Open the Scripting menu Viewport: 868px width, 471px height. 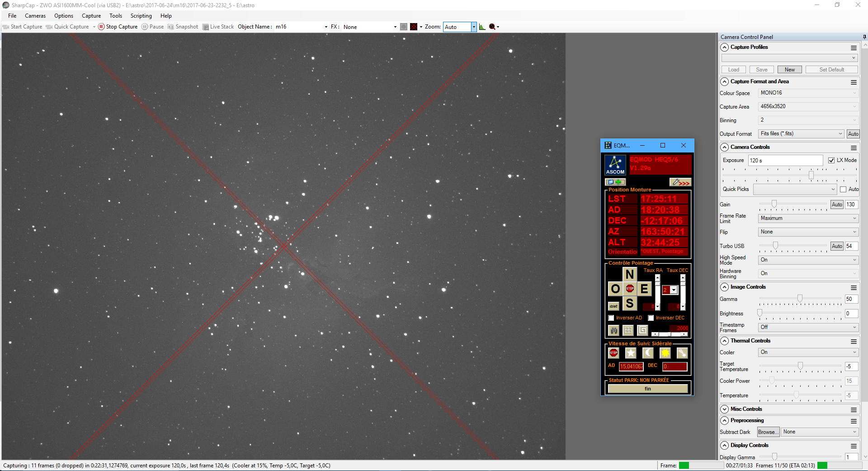pos(141,16)
